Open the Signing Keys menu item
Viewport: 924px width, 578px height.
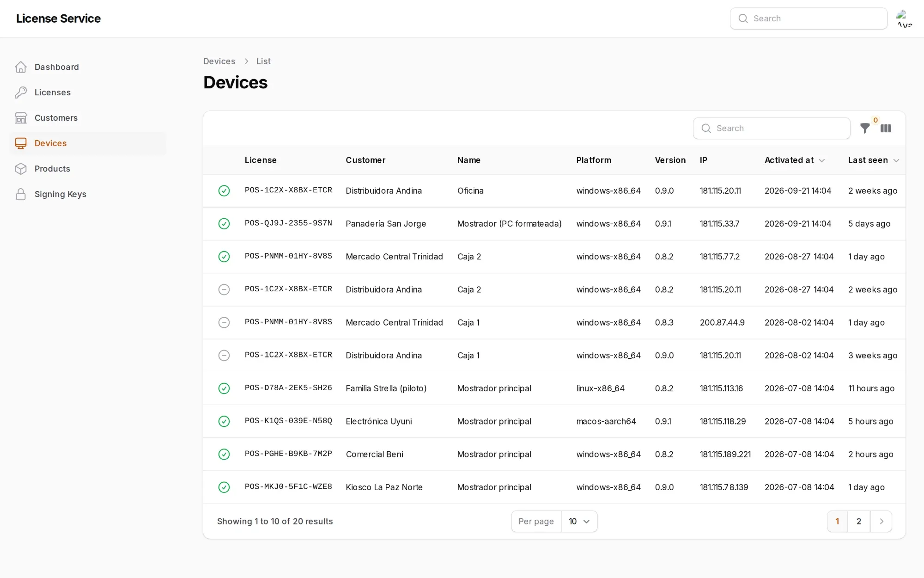(x=88, y=194)
